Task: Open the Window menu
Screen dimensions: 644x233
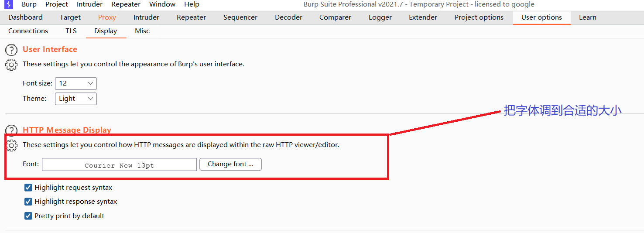Action: (162, 4)
